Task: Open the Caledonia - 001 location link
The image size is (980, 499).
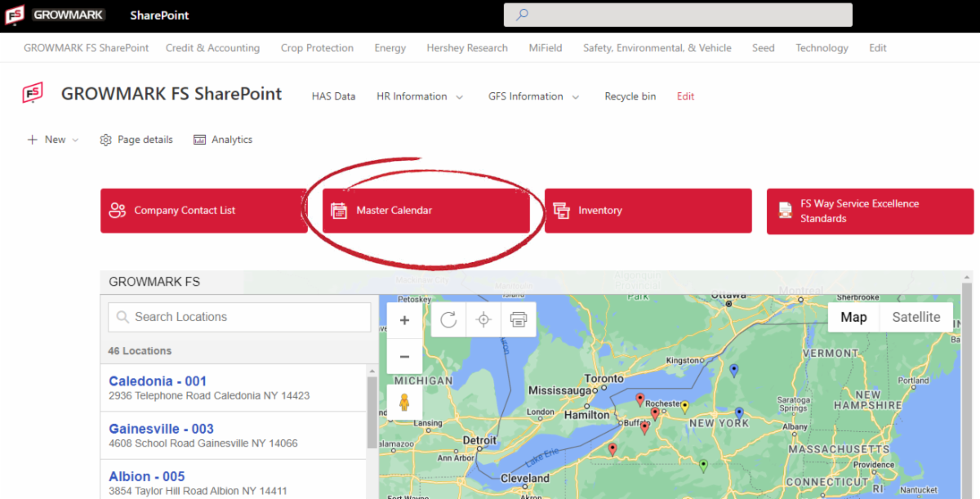Action: pos(158,381)
